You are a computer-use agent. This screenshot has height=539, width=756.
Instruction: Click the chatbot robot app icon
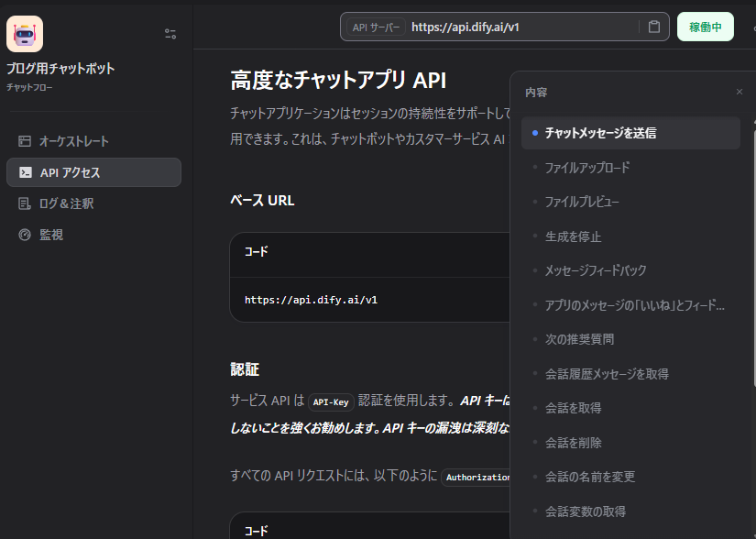[x=25, y=34]
